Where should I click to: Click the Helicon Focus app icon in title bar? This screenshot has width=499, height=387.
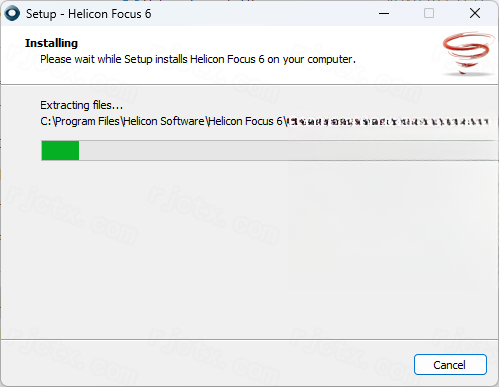12,14
